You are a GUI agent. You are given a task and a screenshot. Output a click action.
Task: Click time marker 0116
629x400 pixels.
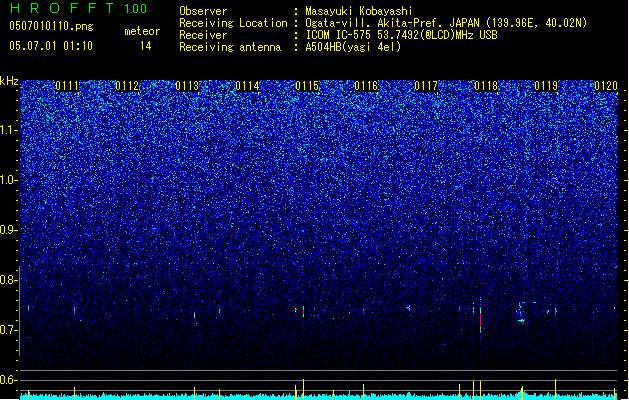click(366, 86)
